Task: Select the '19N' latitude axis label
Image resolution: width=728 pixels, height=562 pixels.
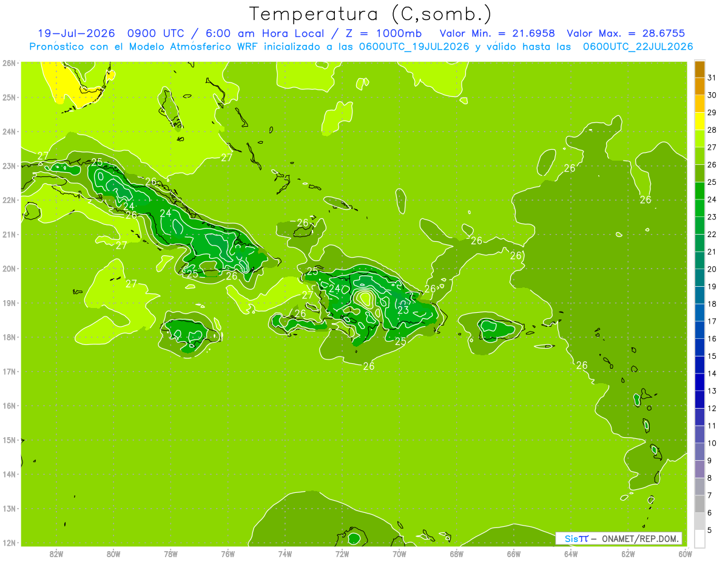Action: coord(8,303)
